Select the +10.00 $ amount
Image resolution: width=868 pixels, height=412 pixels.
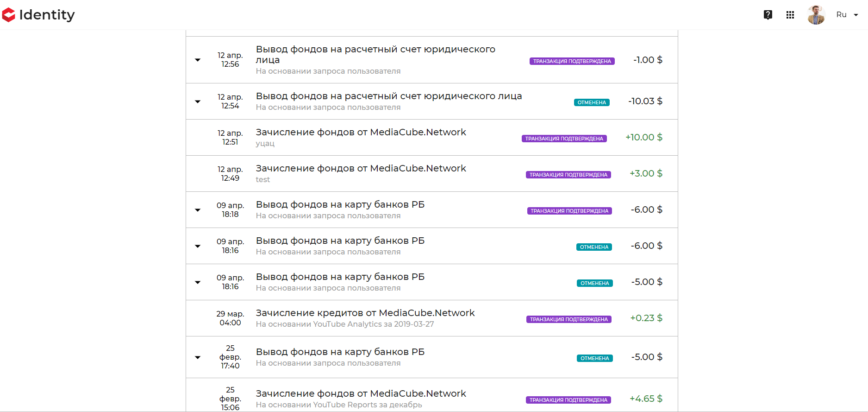tap(644, 137)
